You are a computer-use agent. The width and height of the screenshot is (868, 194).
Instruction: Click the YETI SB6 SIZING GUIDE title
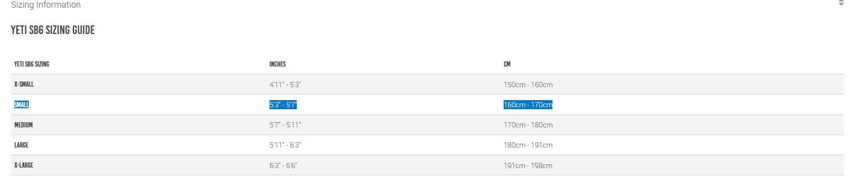53,30
